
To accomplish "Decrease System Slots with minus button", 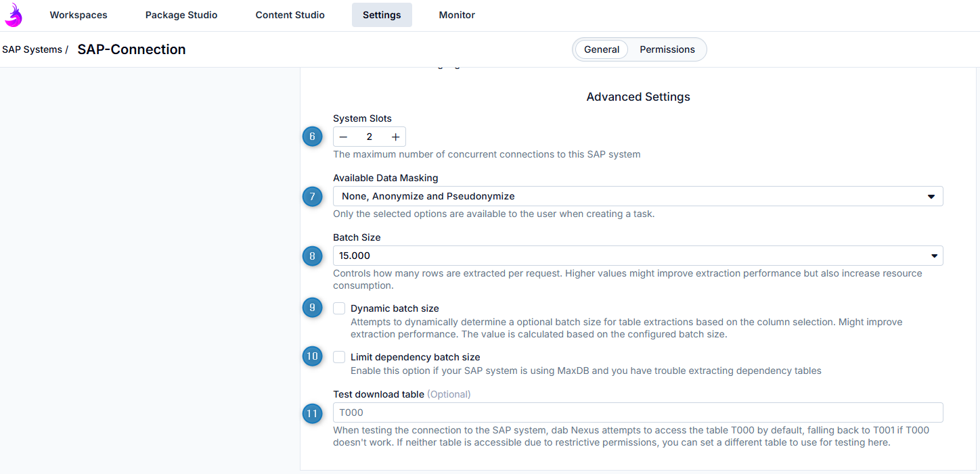I will click(344, 137).
